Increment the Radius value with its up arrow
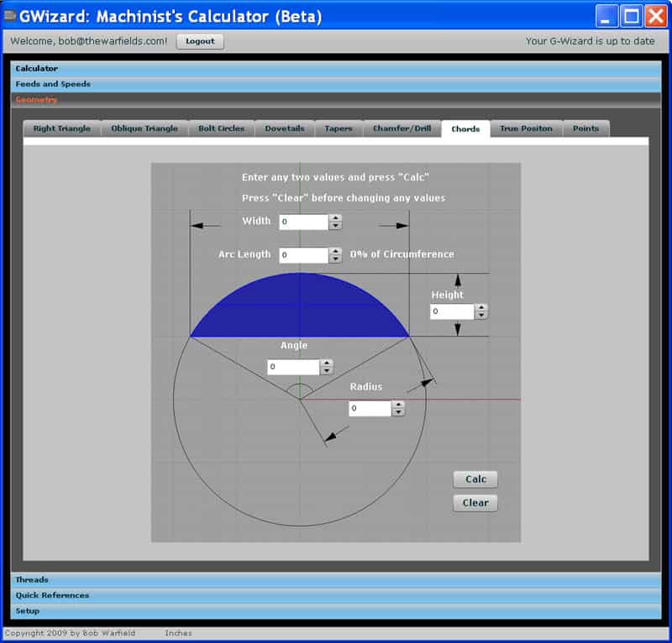The height and width of the screenshot is (643, 672). click(399, 405)
